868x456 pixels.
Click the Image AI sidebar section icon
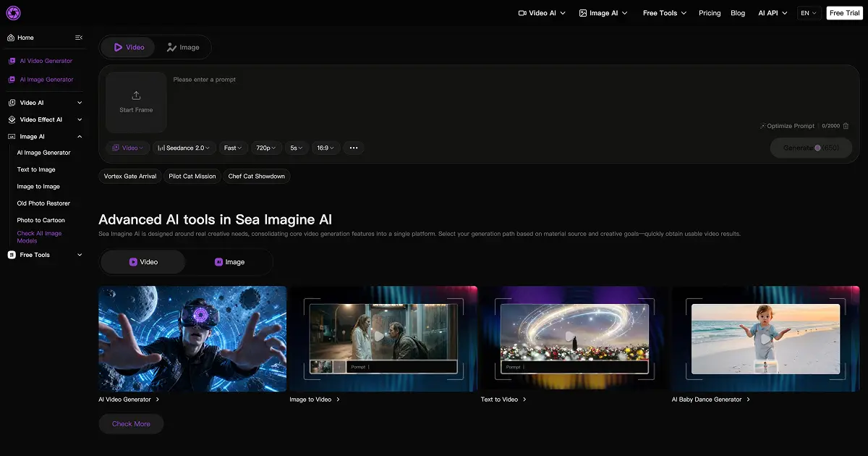click(12, 136)
